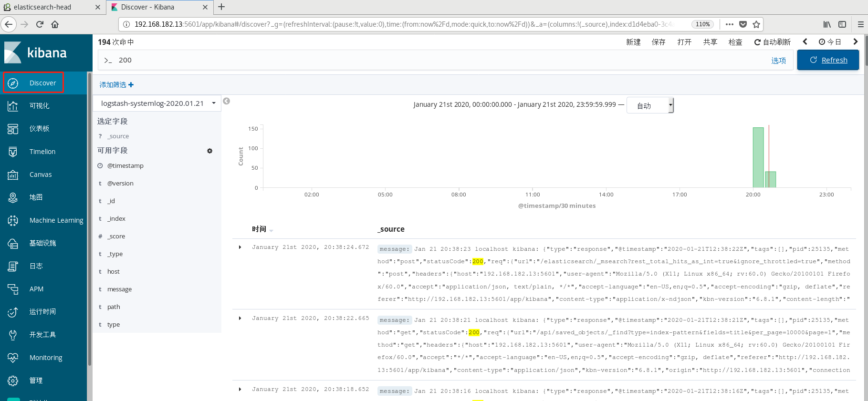Click the Pocket save icon
The height and width of the screenshot is (401, 868).
tap(743, 24)
